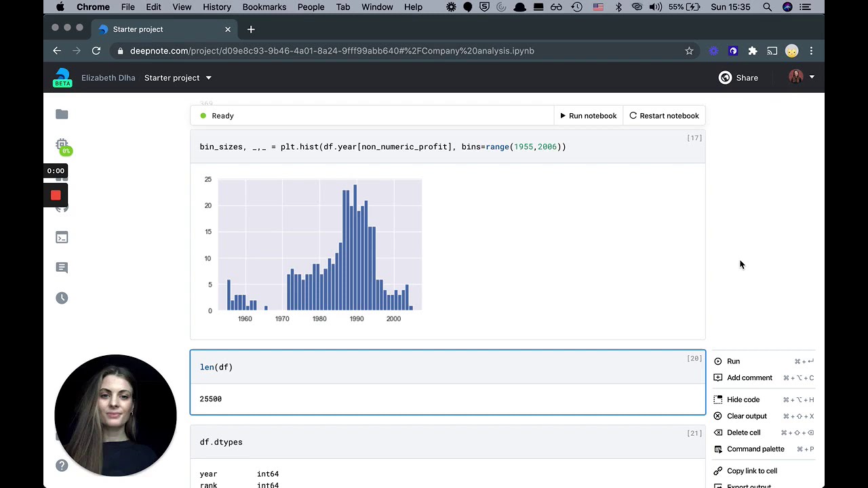
Task: Open the user avatar account menu
Action: [801, 77]
